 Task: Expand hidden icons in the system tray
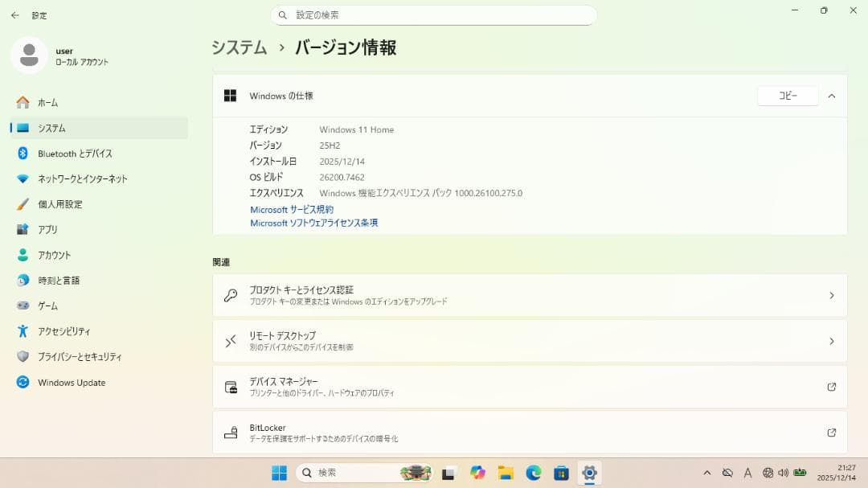click(x=706, y=473)
